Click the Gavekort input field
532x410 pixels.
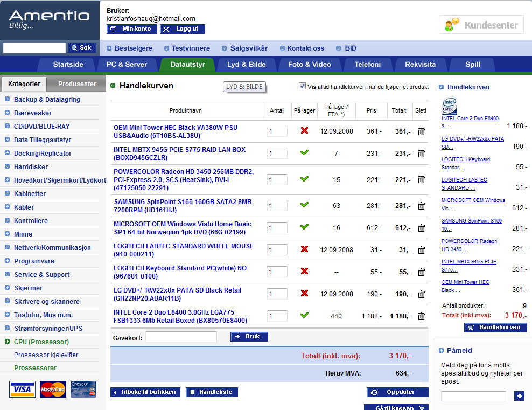point(181,337)
